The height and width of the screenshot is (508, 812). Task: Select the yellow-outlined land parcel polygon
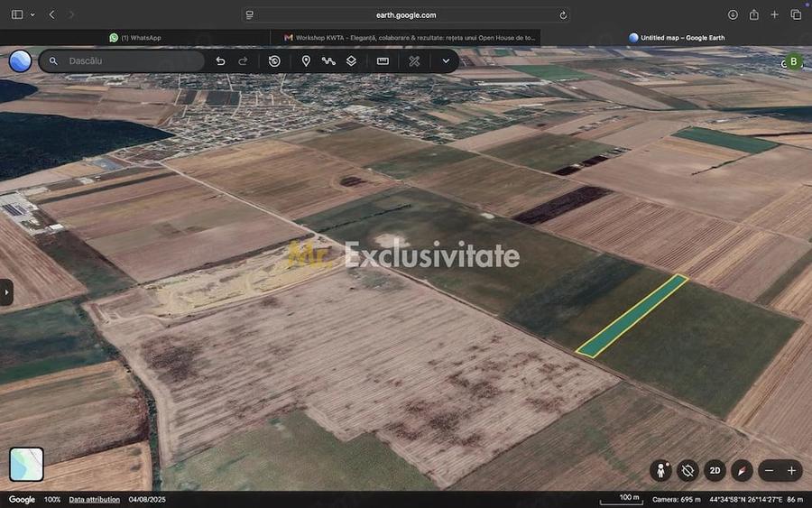pos(632,316)
